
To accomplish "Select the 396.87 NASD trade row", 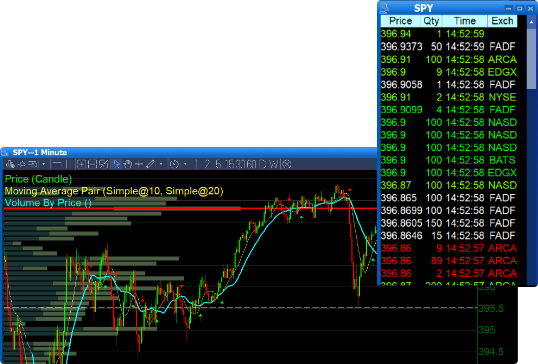I will coord(449,185).
